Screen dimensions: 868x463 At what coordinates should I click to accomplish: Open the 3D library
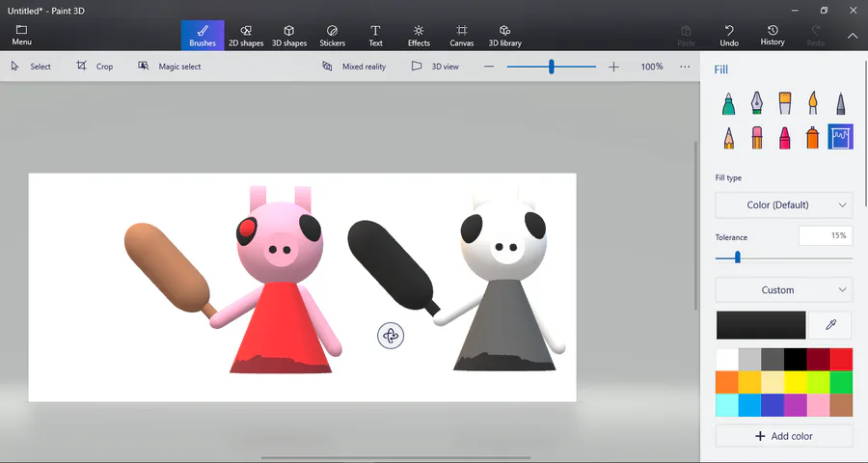(504, 36)
